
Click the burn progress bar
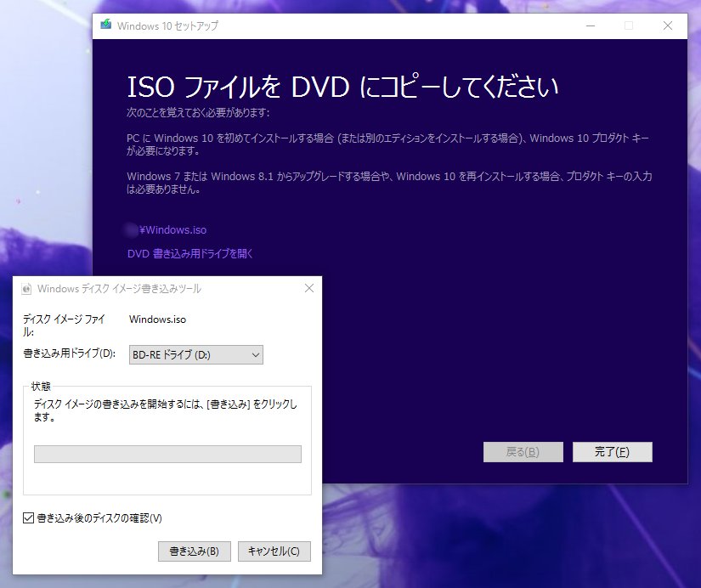point(167,454)
